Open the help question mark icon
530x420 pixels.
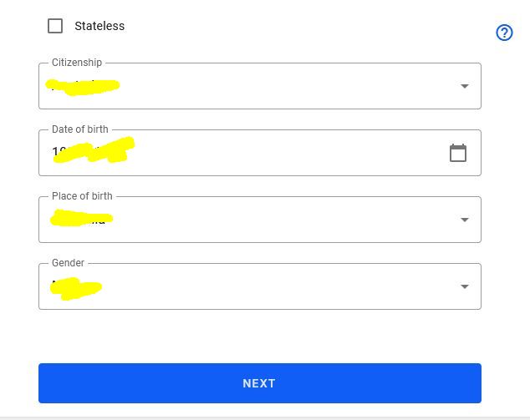[x=504, y=33]
